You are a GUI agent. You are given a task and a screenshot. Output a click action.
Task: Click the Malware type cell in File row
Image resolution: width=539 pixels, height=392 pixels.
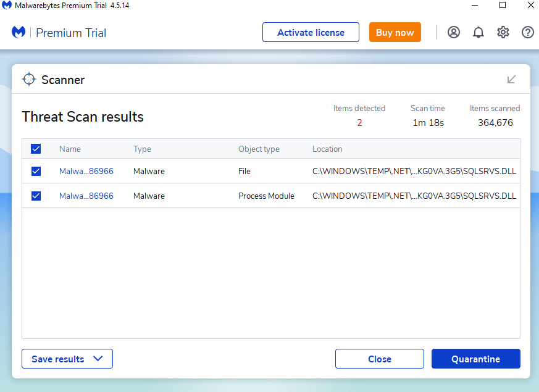point(149,171)
